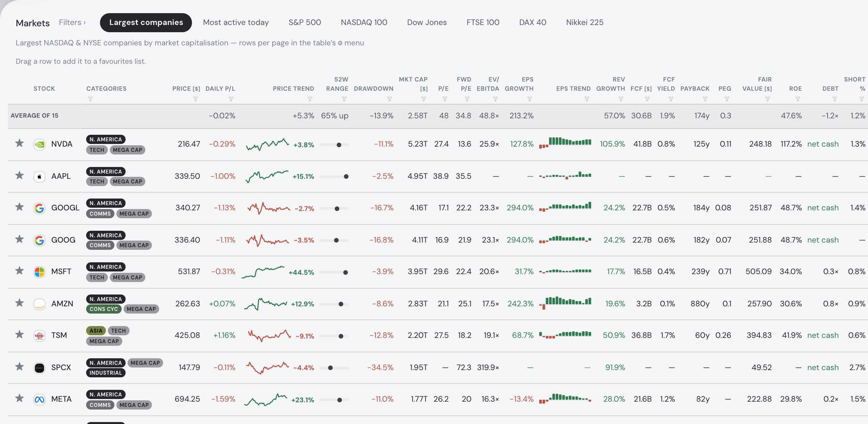Viewport: 868px width, 424px height.
Task: Open the Dow Jones list
Action: (426, 22)
